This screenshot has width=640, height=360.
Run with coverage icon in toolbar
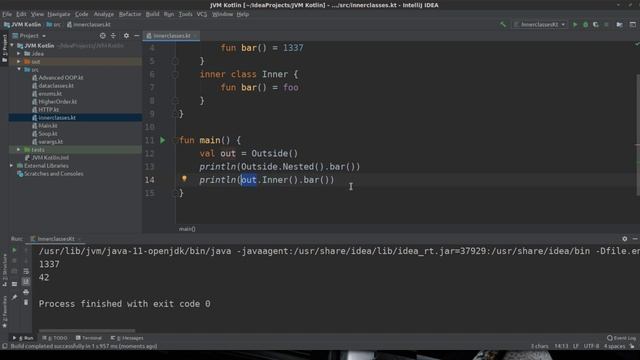point(596,24)
